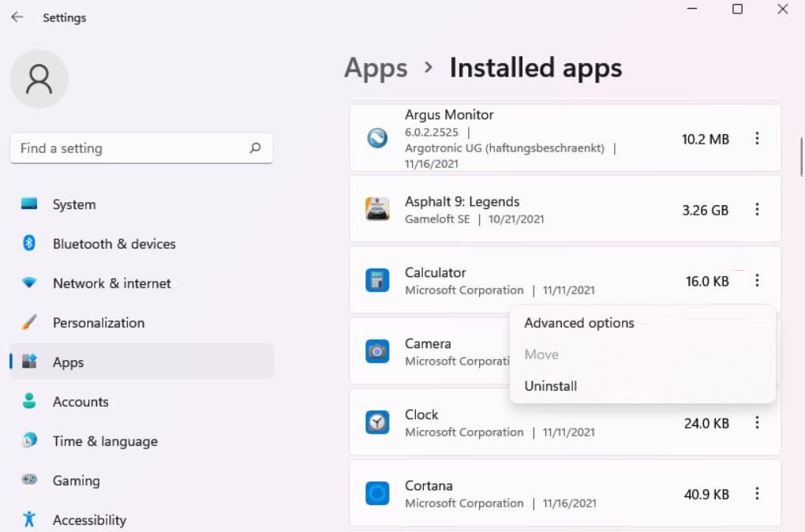Open more options for Asphalt 9: Legends
The image size is (805, 532).
click(757, 209)
